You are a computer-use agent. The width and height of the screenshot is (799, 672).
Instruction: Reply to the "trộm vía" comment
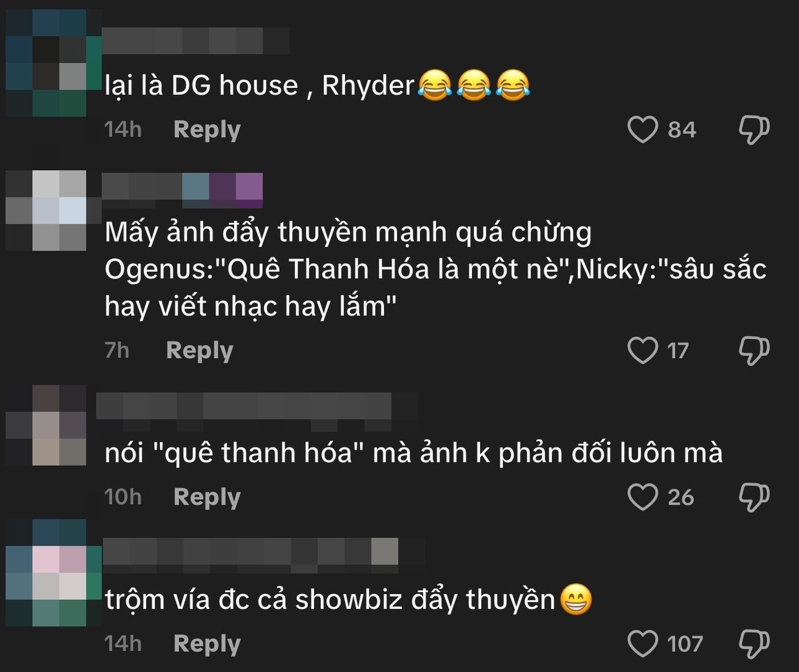point(207,644)
